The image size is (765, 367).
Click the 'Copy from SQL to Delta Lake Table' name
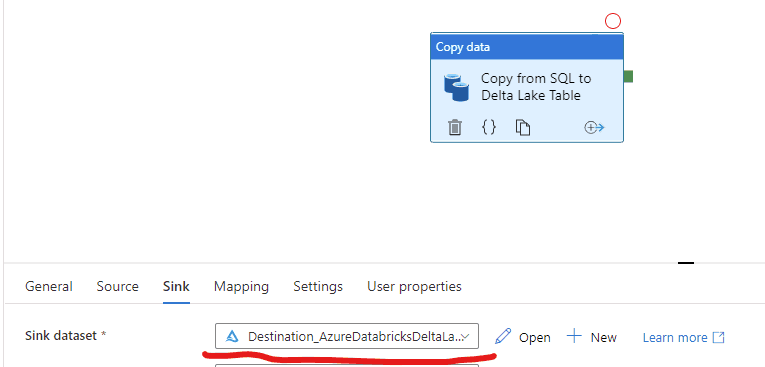(x=536, y=87)
